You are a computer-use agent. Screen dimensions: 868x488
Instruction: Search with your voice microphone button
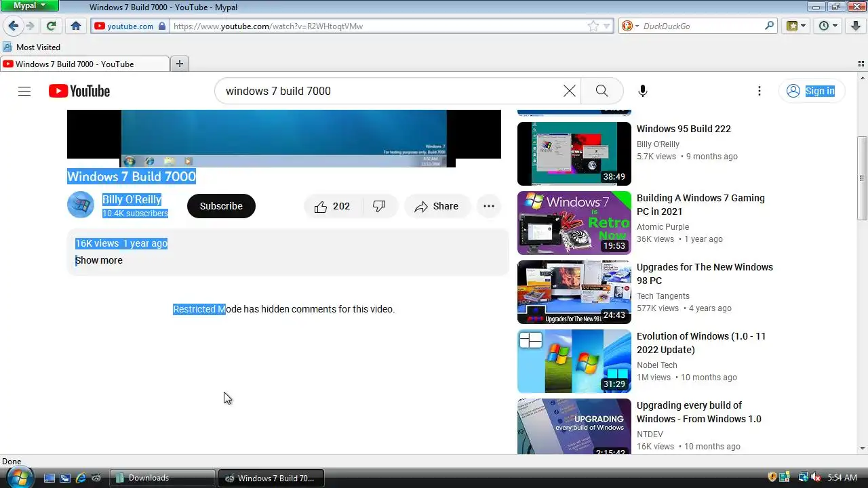click(643, 91)
